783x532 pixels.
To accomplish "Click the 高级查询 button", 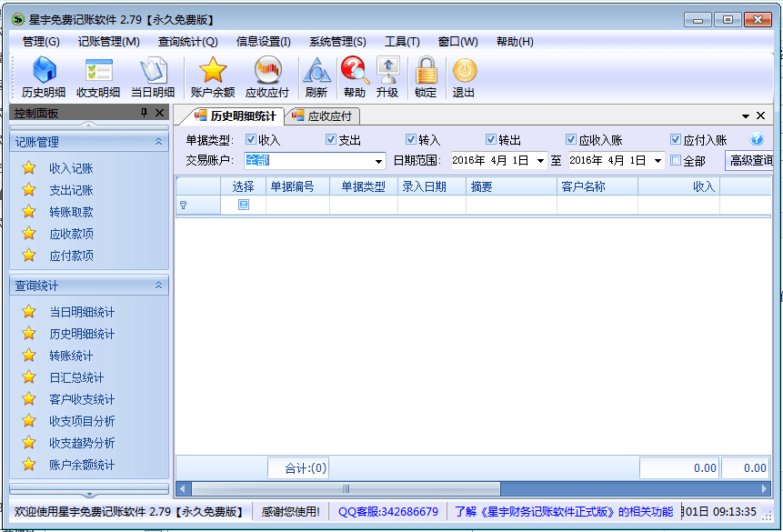I will click(749, 161).
